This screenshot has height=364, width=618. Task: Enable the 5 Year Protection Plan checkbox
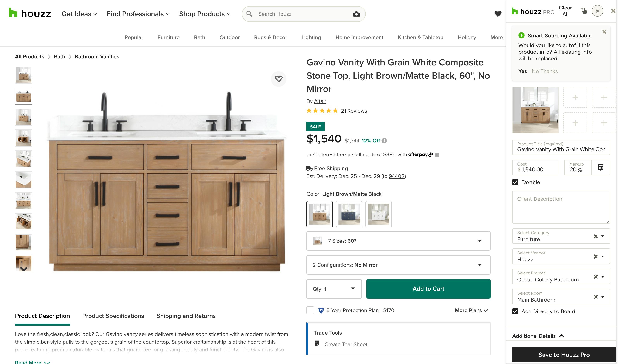[310, 310]
